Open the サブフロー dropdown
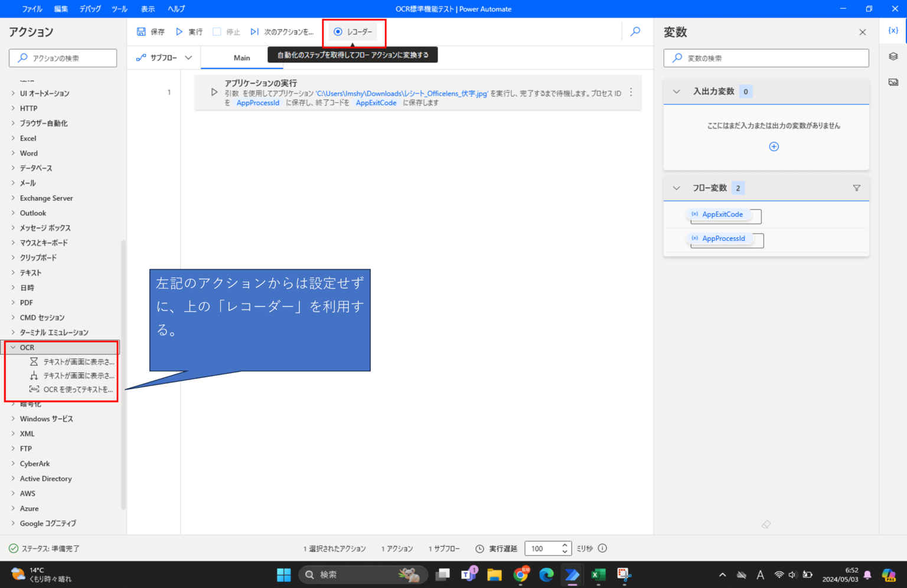This screenshot has width=907, height=588. pyautogui.click(x=188, y=57)
